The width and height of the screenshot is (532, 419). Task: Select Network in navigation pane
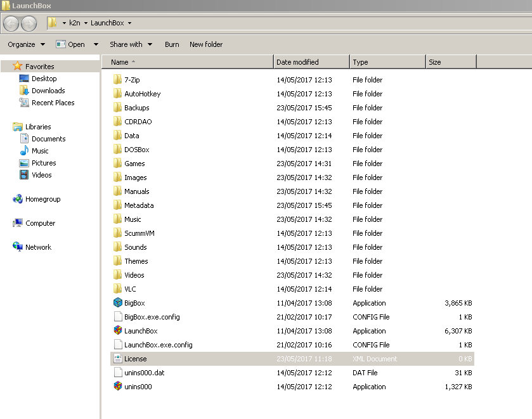pyautogui.click(x=38, y=247)
